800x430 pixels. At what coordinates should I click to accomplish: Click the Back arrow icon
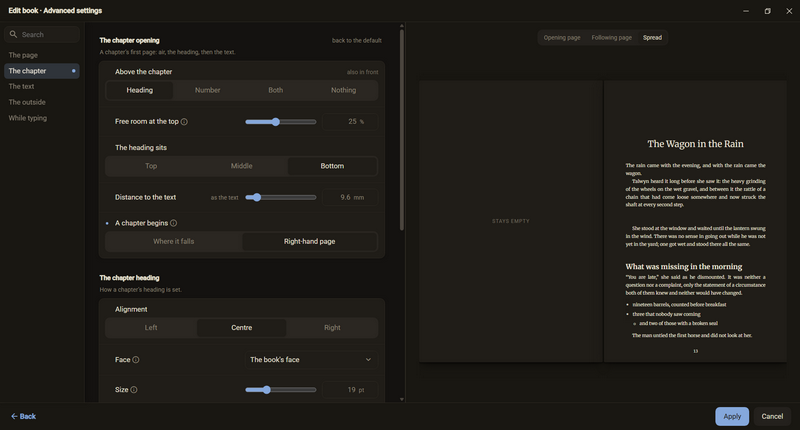(x=14, y=416)
